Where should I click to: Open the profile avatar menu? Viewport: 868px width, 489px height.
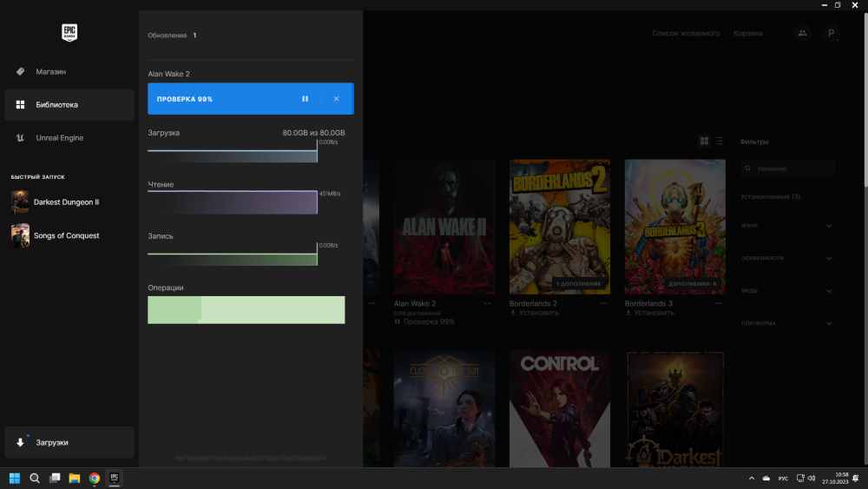click(831, 33)
